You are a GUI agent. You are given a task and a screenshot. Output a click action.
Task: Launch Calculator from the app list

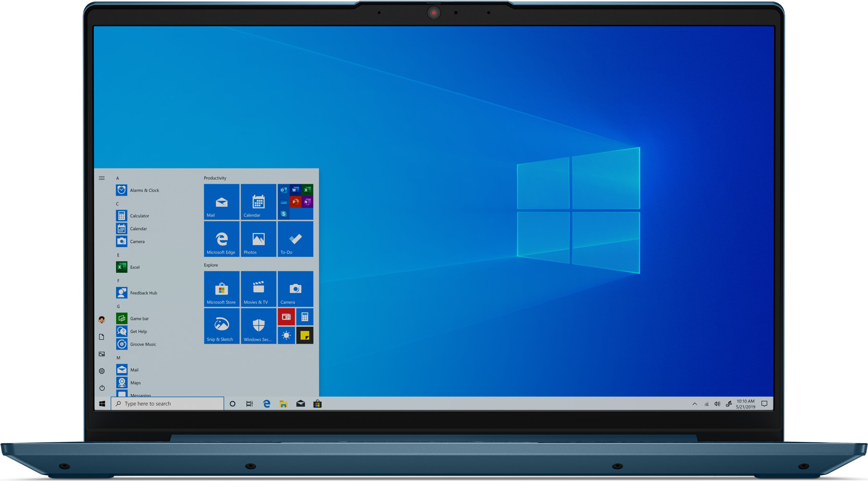pos(133,216)
